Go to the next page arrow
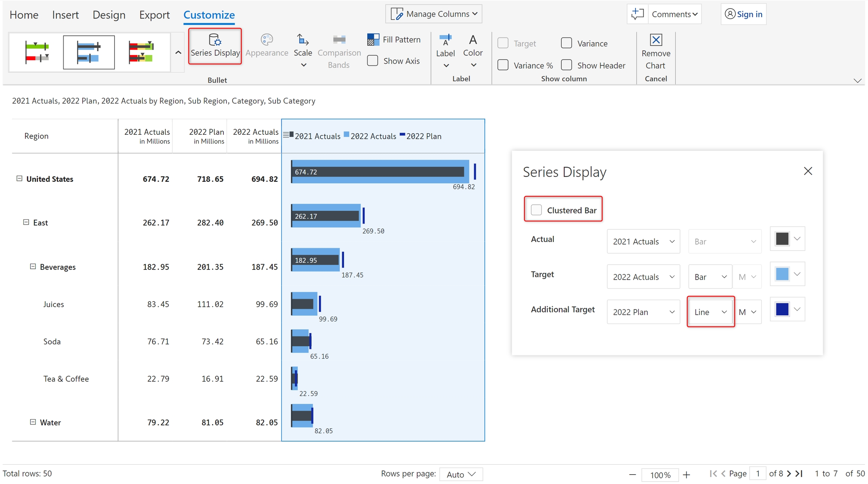This screenshot has width=868, height=484. pos(789,473)
